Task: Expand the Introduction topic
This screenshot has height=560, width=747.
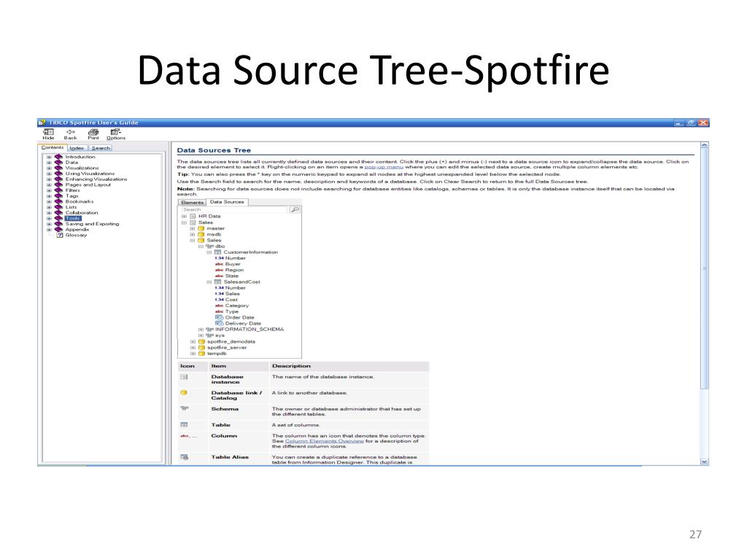Action: coord(49,157)
